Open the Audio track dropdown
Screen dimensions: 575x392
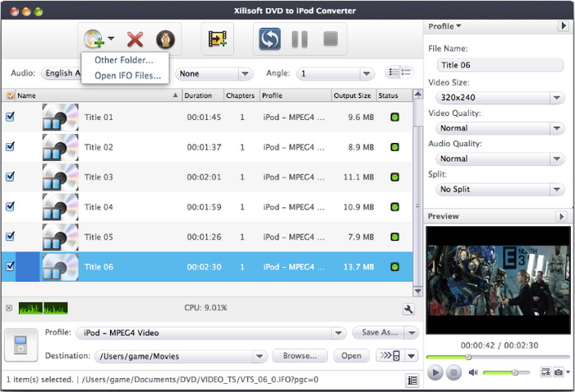coord(62,73)
